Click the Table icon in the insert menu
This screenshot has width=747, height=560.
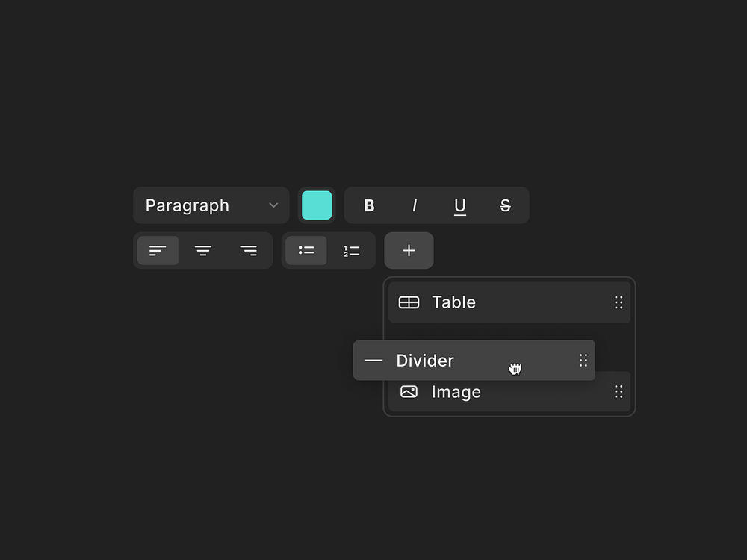coord(409,302)
